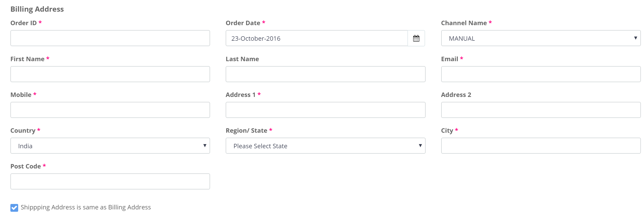Select the Address 2 input field
The image size is (644, 219).
pos(541,110)
